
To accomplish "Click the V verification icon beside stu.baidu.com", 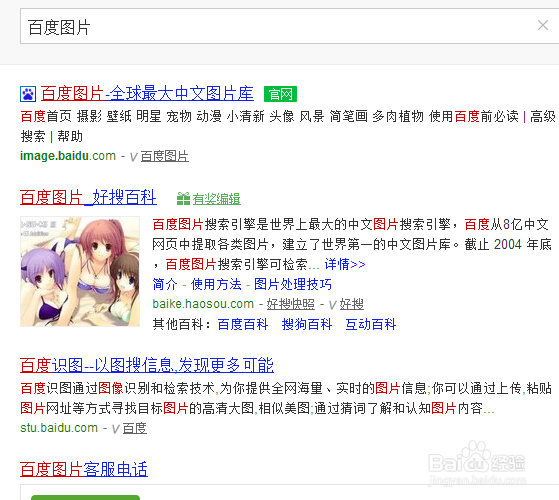I will pyautogui.click(x=115, y=429).
